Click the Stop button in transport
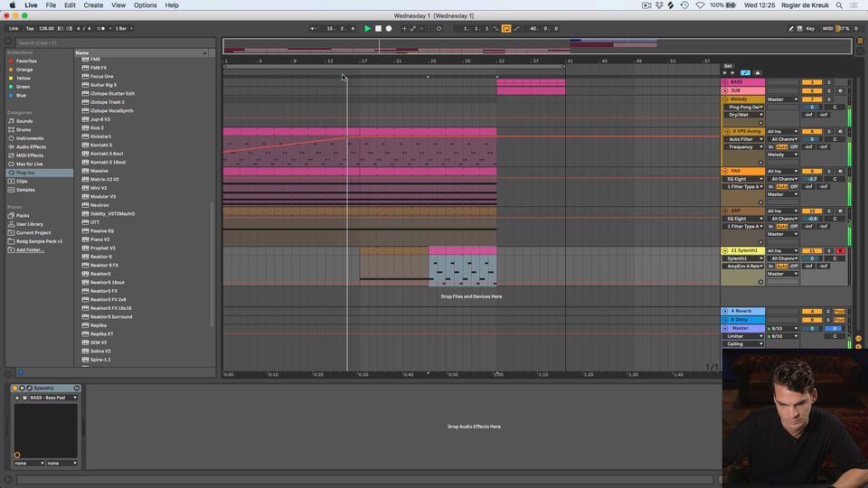 pos(378,28)
